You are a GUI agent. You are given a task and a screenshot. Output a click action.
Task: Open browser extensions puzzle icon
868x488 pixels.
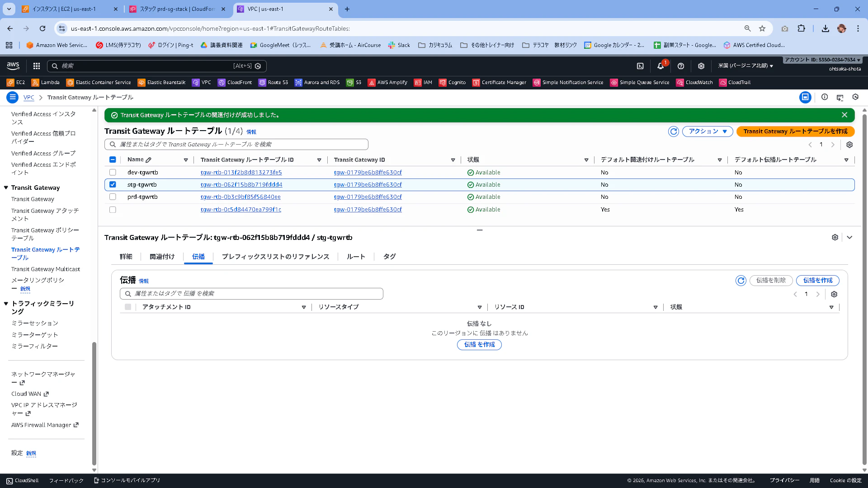click(801, 28)
